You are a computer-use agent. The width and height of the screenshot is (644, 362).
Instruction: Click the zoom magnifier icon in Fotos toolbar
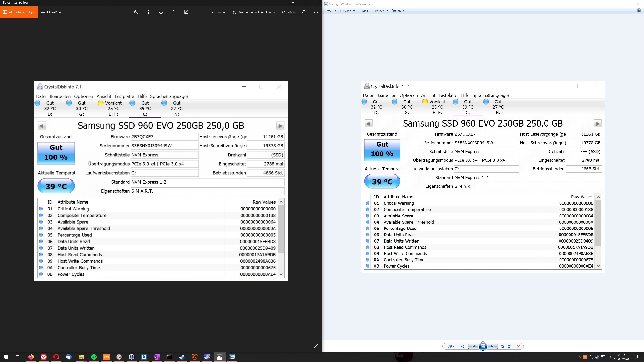pos(136,12)
